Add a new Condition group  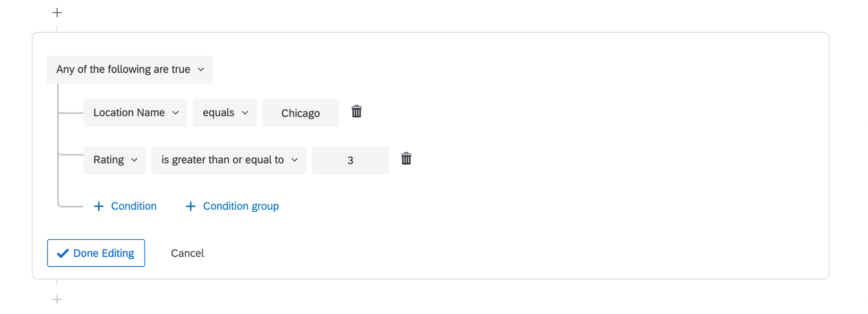(x=232, y=206)
